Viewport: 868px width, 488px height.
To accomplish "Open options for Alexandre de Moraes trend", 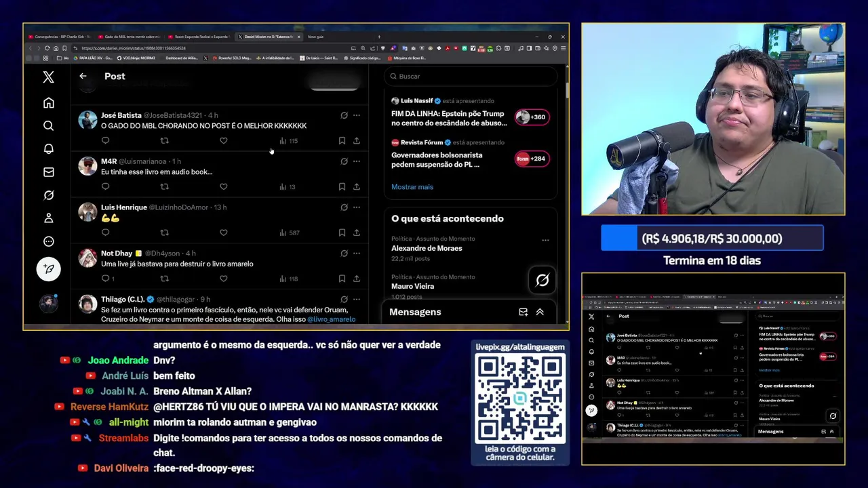I will point(545,240).
